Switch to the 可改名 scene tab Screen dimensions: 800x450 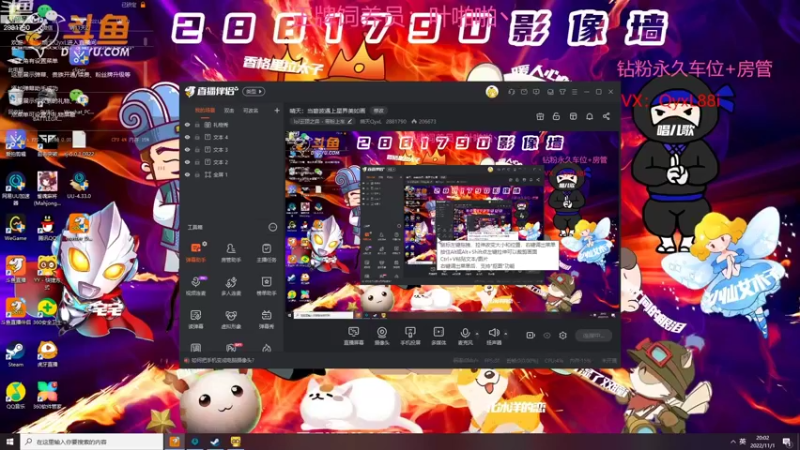coord(251,110)
